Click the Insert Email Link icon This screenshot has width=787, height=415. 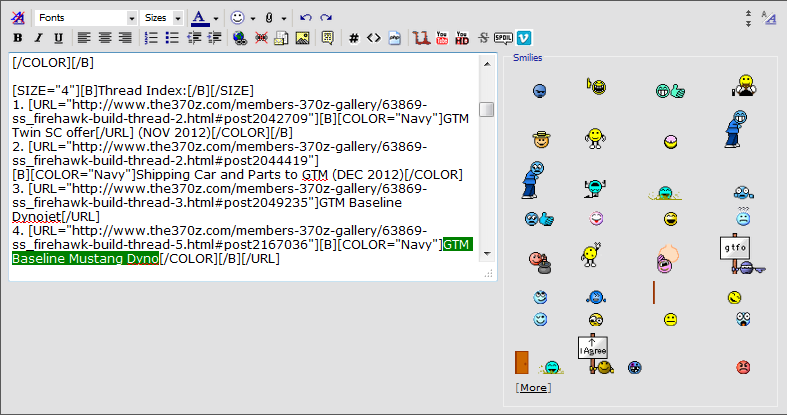pos(281,38)
